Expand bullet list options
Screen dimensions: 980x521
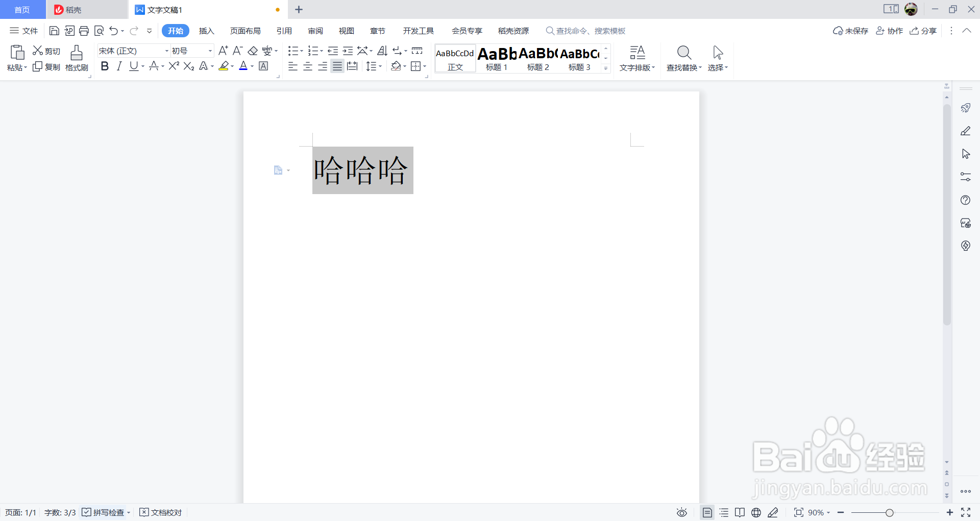pos(301,51)
